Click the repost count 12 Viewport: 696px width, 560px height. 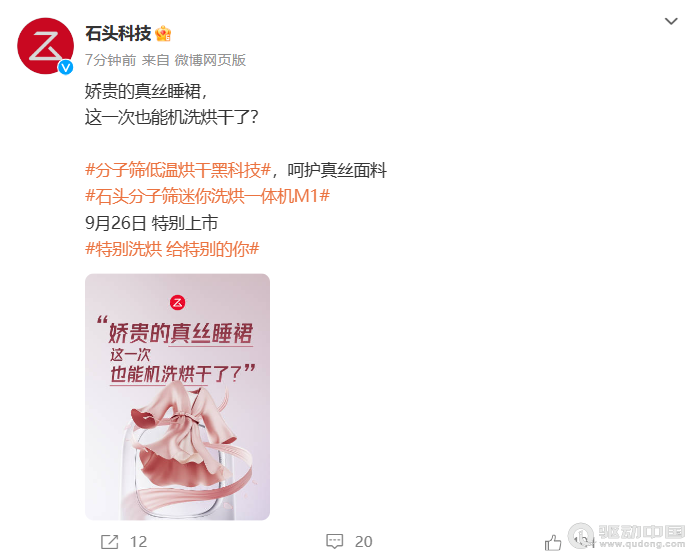(x=138, y=542)
